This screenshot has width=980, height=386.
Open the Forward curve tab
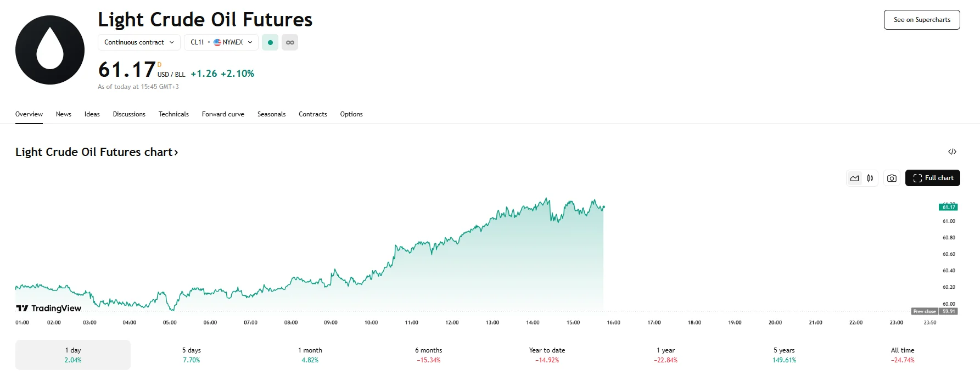pyautogui.click(x=223, y=114)
